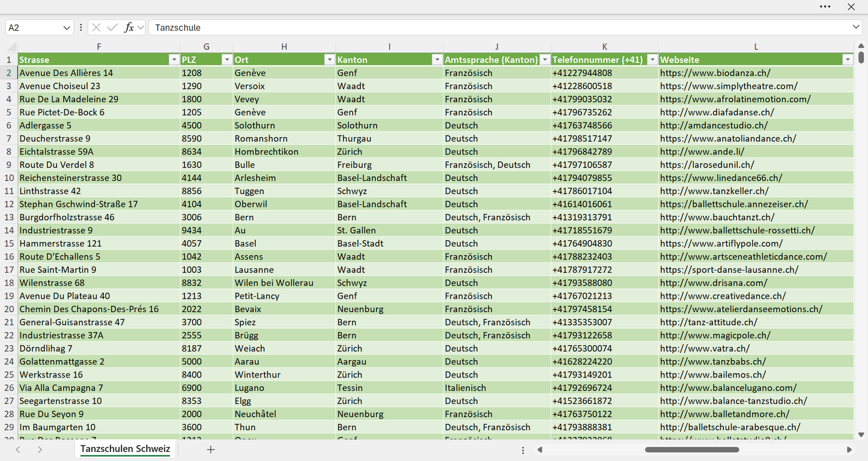Open the Webseite column filter dropdown
The image size is (868, 461).
pyautogui.click(x=848, y=60)
